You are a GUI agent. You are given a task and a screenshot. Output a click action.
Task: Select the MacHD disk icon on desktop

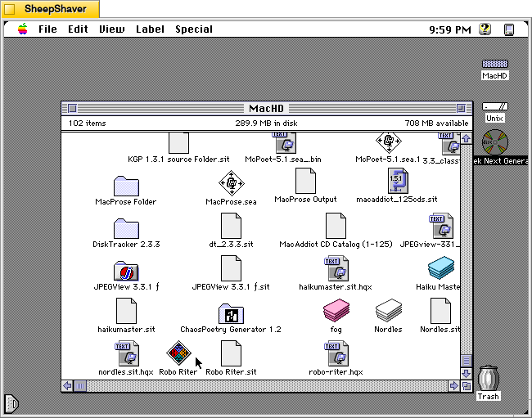tap(494, 64)
